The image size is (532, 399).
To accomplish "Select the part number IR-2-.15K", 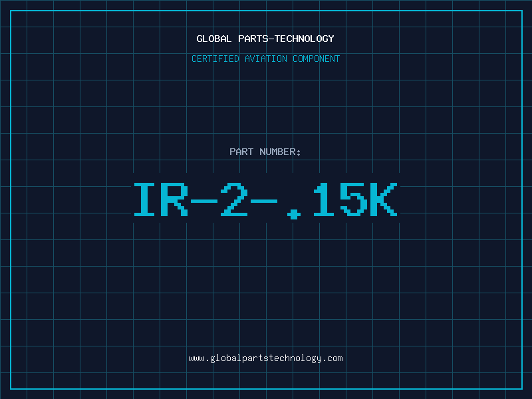I will pos(265,201).
